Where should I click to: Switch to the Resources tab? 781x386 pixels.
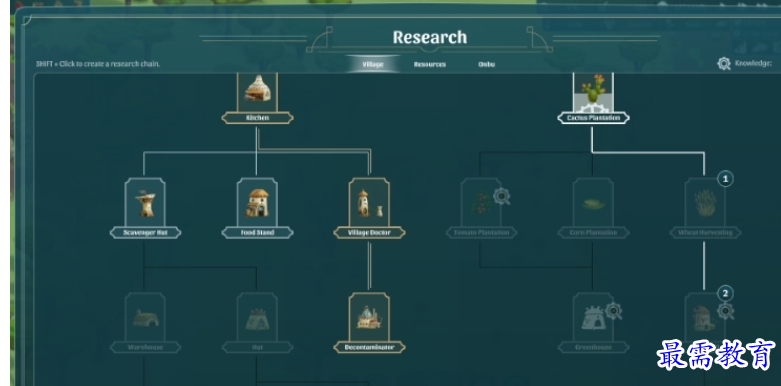[x=430, y=64]
